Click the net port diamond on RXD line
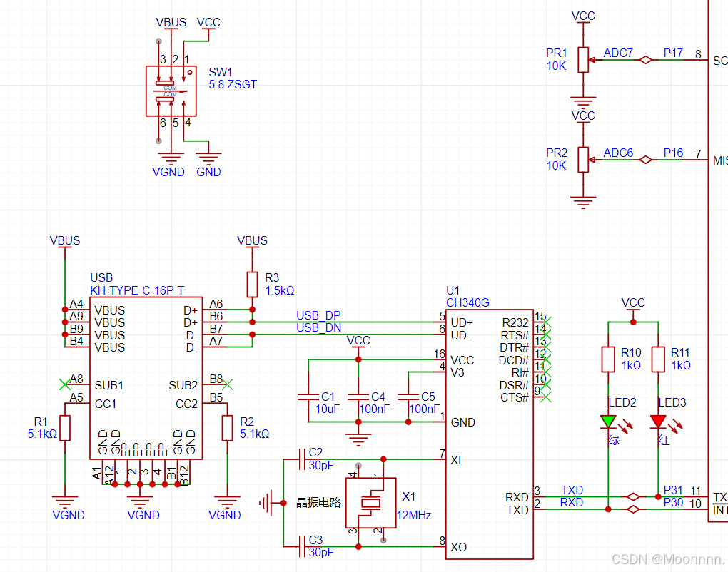Viewport: 728px width, 572px height. 633,509
